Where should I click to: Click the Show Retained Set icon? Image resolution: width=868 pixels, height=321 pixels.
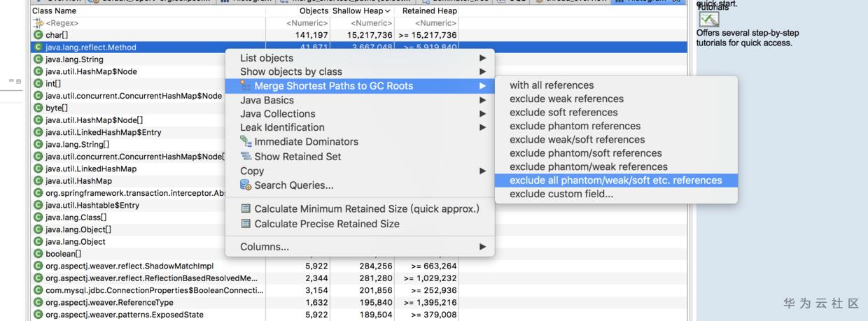tap(246, 157)
